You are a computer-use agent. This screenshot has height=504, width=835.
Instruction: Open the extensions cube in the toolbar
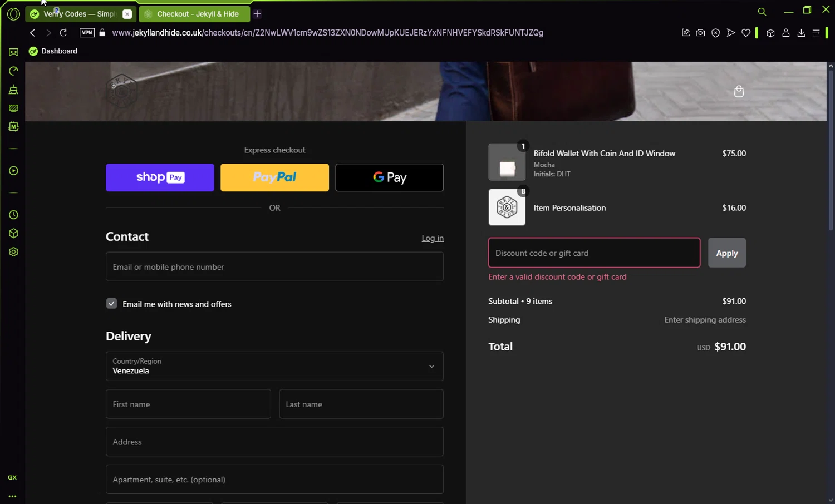pos(770,33)
